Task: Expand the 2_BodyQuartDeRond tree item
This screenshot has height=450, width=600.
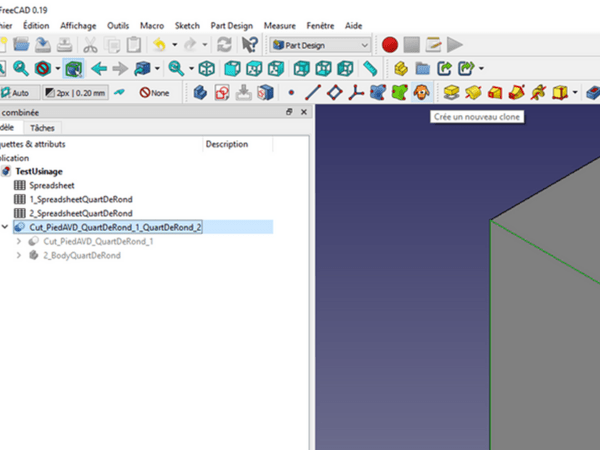Action: point(19,256)
